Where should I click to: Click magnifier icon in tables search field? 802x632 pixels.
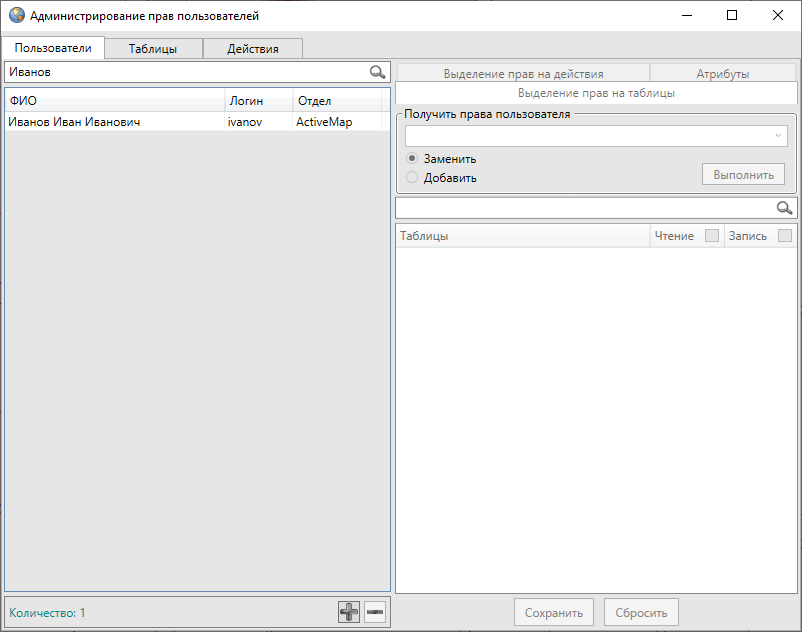(x=785, y=208)
